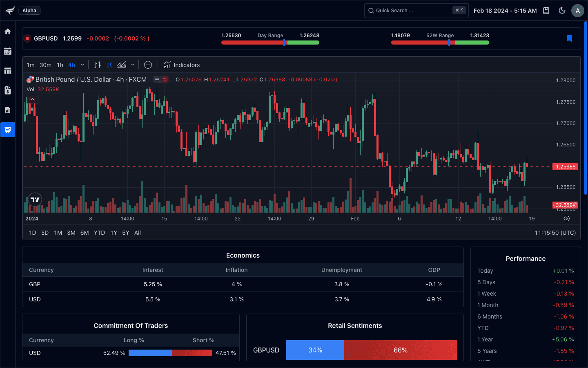Select the active chart board sidebar icon
Viewport: 588px width, 368px height.
coord(8,130)
